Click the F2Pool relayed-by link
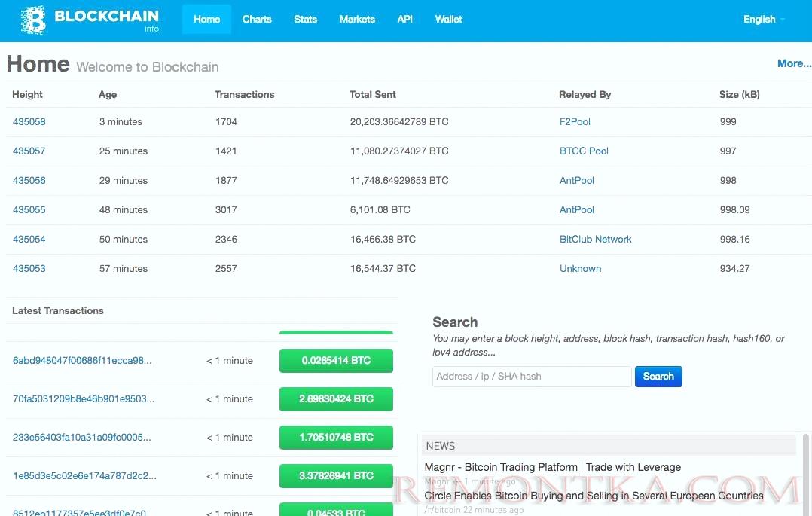 575,122
